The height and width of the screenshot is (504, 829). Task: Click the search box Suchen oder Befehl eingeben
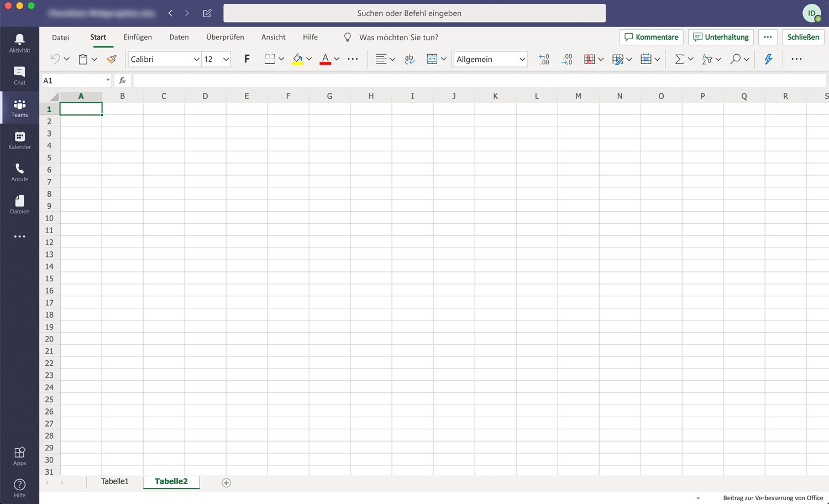coord(414,13)
